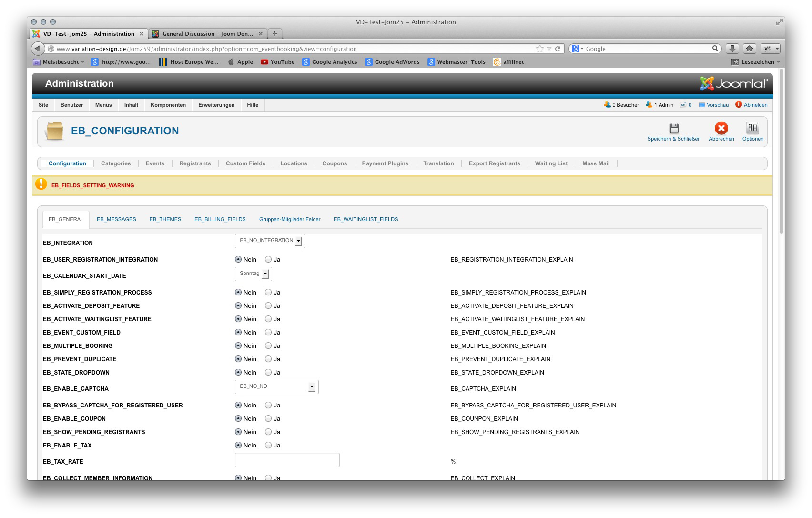This screenshot has height=518, width=812.
Task: Go to the Payment Plugins link
Action: tap(385, 163)
